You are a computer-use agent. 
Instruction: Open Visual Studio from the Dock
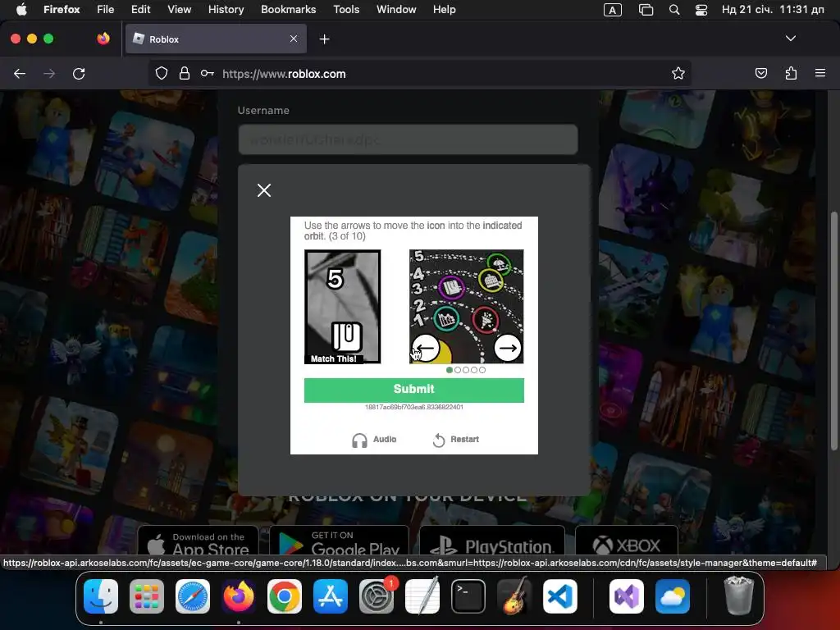627,596
